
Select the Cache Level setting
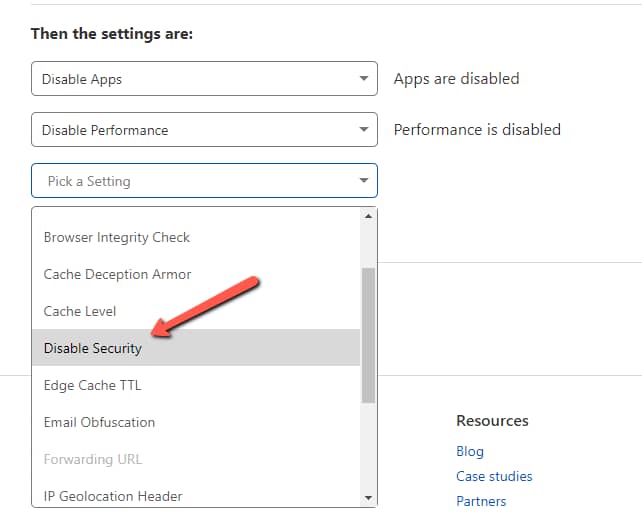[80, 311]
